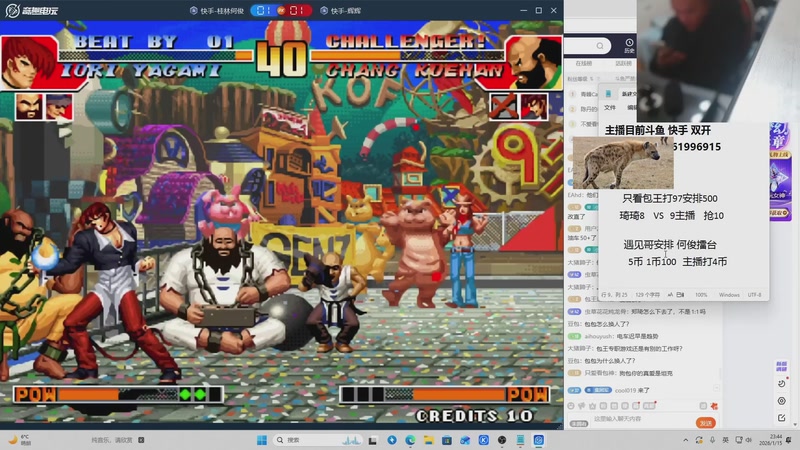Click the music note taskbar widget icon

click(141, 440)
